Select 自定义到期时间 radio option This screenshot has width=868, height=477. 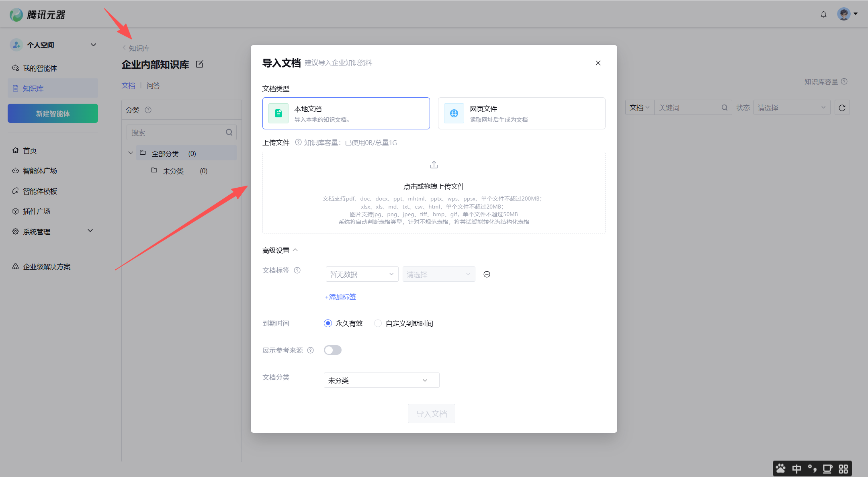(x=378, y=323)
